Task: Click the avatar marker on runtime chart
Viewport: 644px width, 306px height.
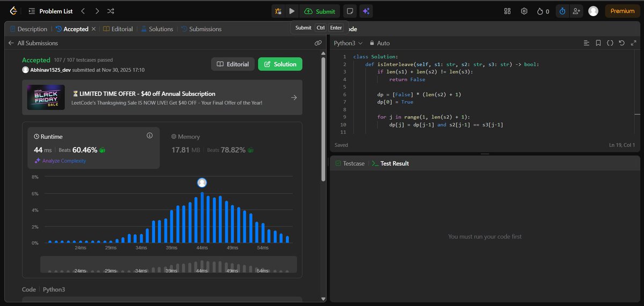Action: click(x=202, y=183)
